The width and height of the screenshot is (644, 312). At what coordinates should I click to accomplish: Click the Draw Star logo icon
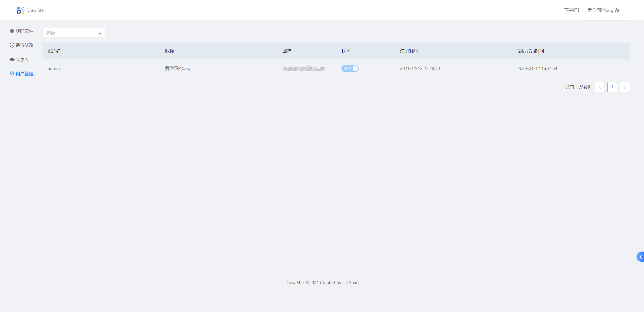[x=20, y=10]
